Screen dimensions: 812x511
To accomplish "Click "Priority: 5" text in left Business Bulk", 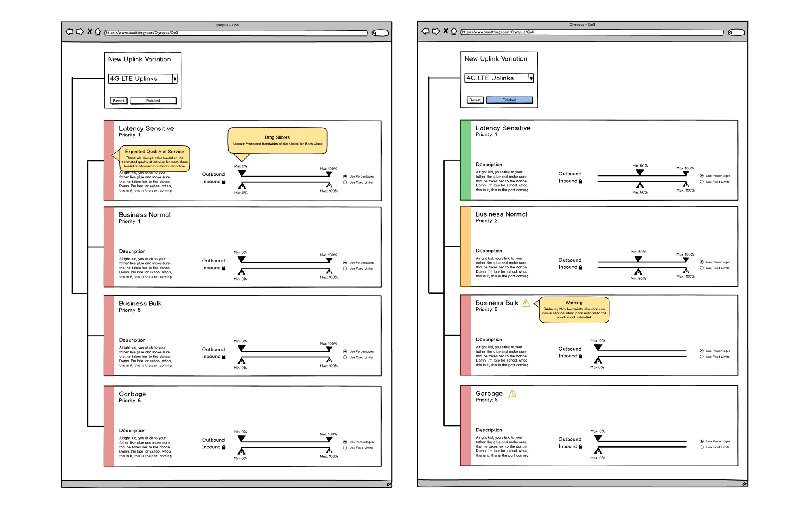I will pos(130,310).
